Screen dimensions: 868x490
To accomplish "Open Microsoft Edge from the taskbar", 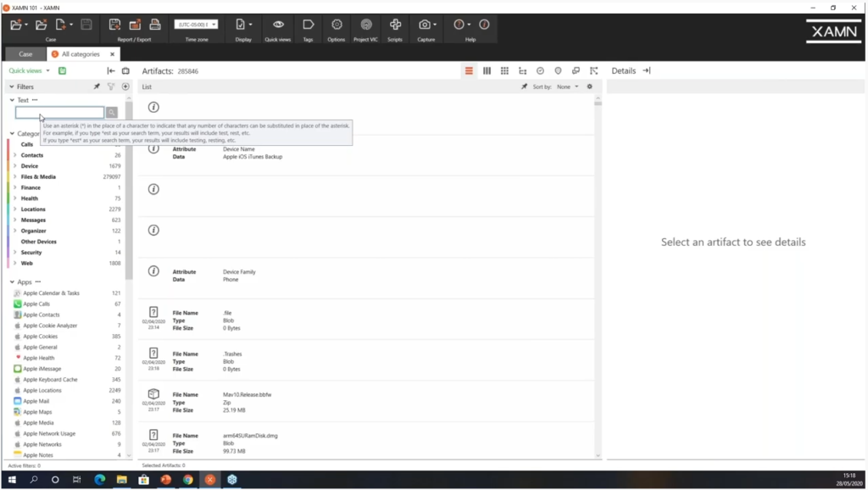I will click(100, 480).
